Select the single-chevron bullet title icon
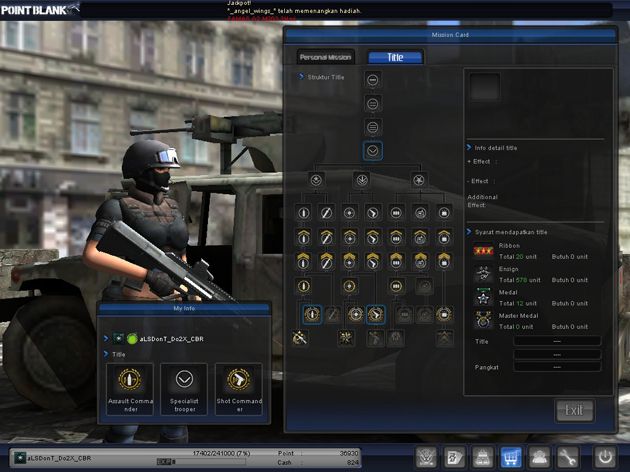 [303, 237]
